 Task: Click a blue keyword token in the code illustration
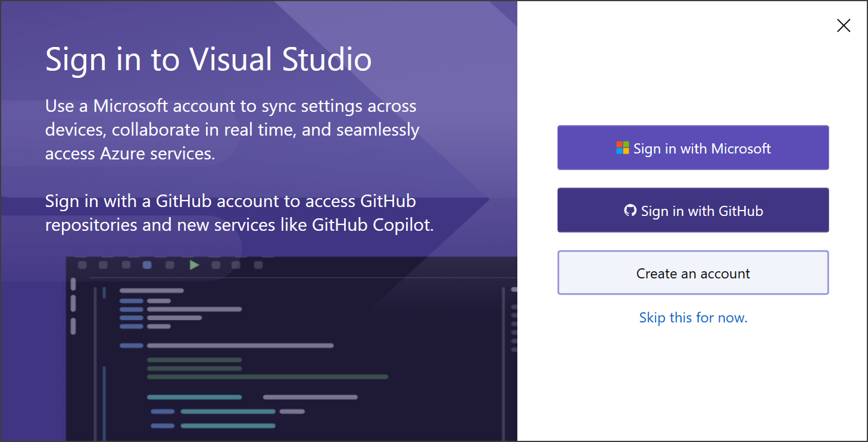tap(131, 309)
